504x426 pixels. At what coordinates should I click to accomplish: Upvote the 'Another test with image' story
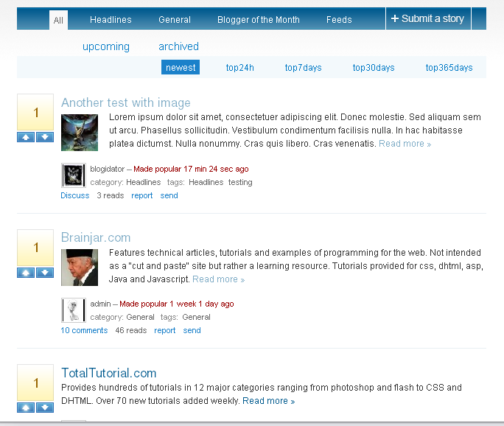(x=26, y=137)
